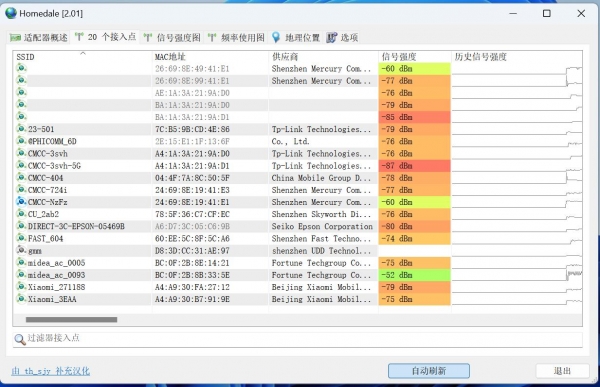
Task: Click vendor cell Seiko Epson Corporation
Action: [322, 227]
